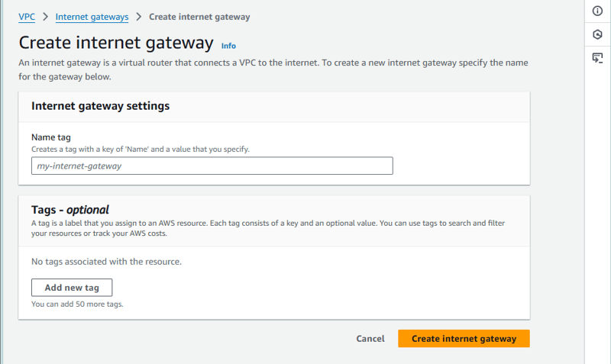Viewport: 611px width, 364px height.
Task: Open Internet gateways breadcrumb link
Action: tap(92, 17)
